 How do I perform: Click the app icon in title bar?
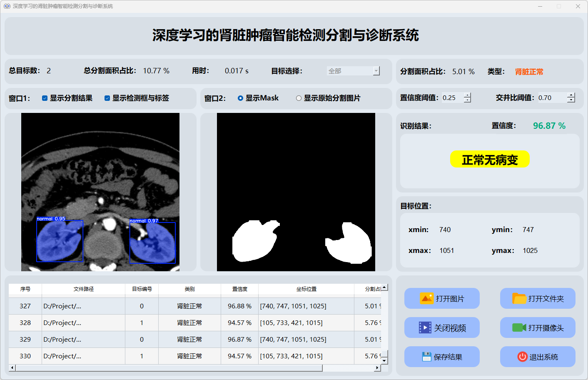coord(7,6)
